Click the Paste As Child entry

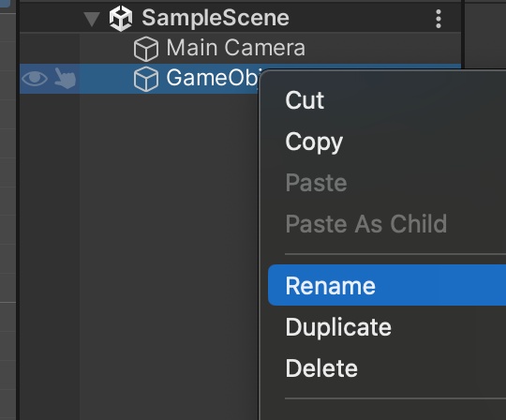366,223
